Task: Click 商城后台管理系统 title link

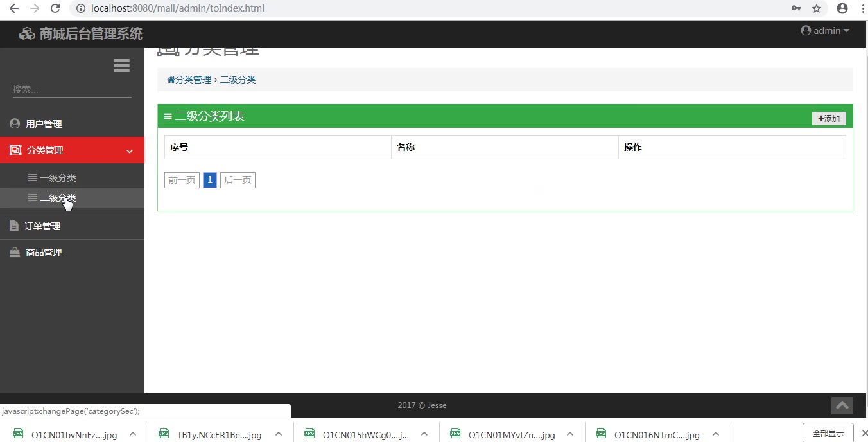Action: pos(91,33)
